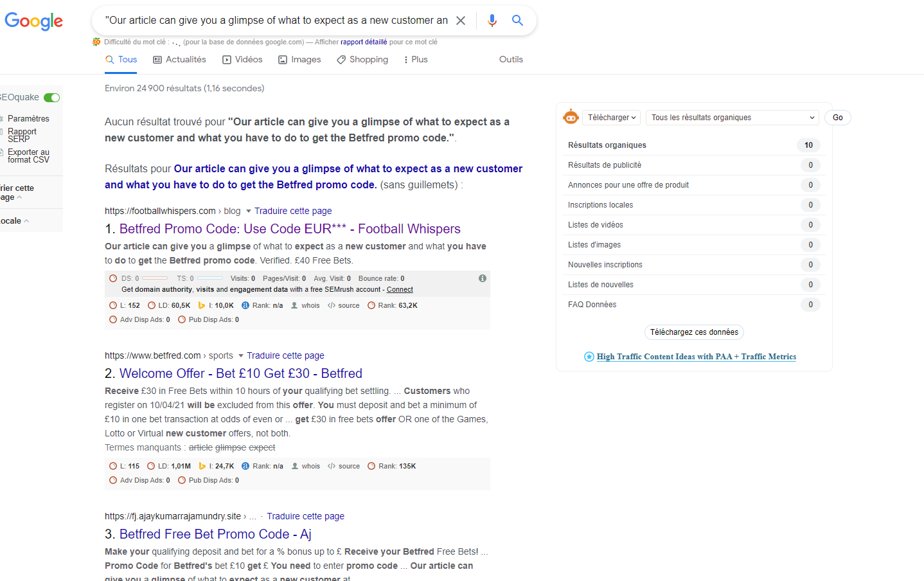Switch to the Actualités tab
This screenshot has height=581, width=924.
180,60
